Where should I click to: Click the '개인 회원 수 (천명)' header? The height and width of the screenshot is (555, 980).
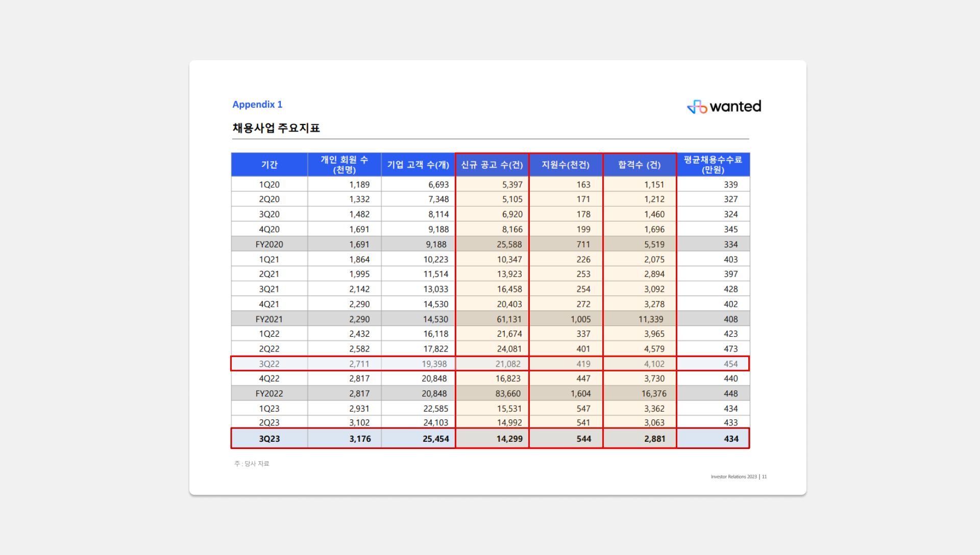(345, 165)
